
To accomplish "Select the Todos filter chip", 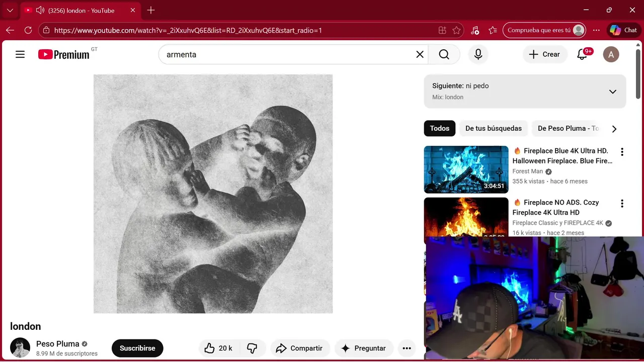I will 439,128.
